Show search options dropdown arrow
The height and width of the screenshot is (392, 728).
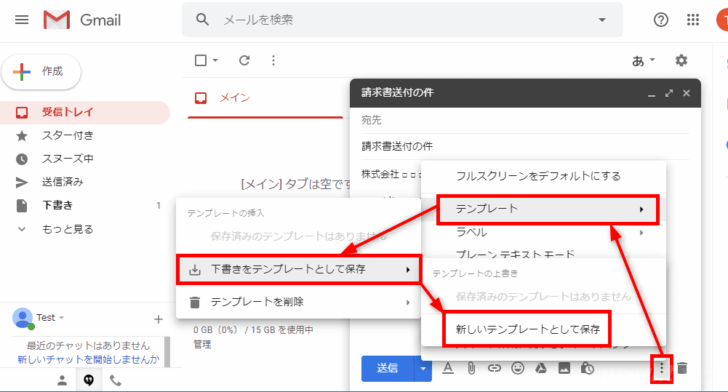coord(602,20)
